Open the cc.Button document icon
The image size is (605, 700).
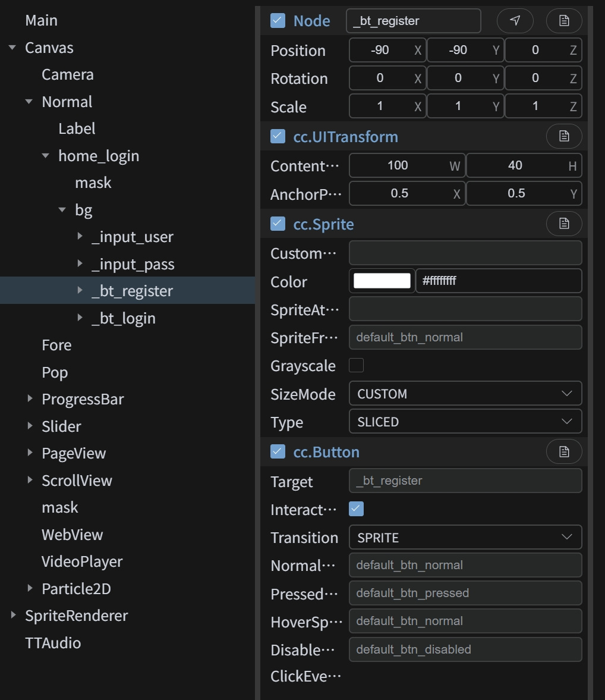coord(563,452)
